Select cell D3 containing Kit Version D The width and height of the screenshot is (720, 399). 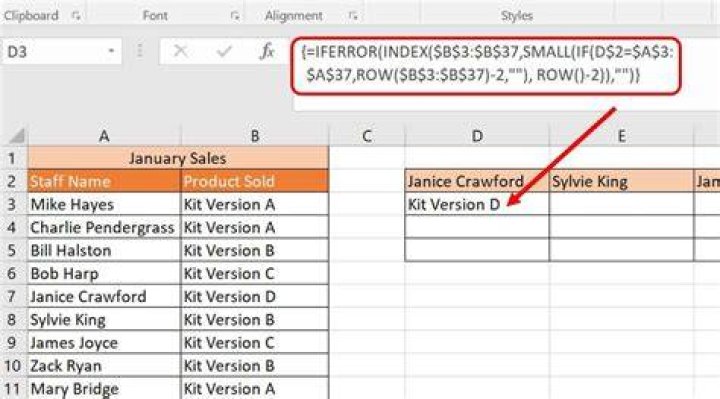coord(477,204)
